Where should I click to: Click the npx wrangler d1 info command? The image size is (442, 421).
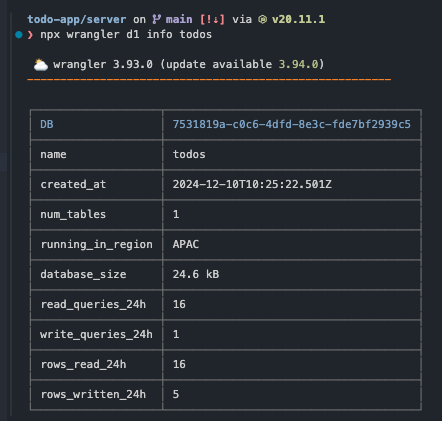126,34
